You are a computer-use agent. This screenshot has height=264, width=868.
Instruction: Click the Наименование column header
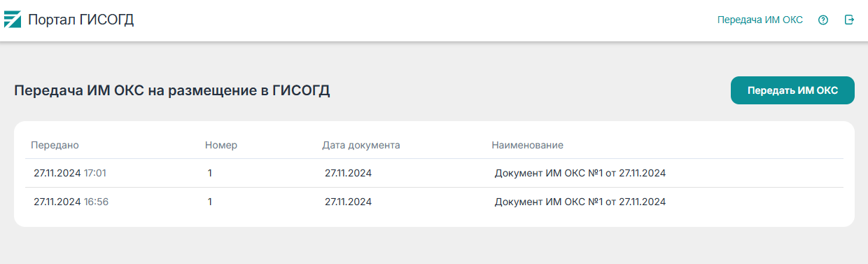(x=527, y=145)
